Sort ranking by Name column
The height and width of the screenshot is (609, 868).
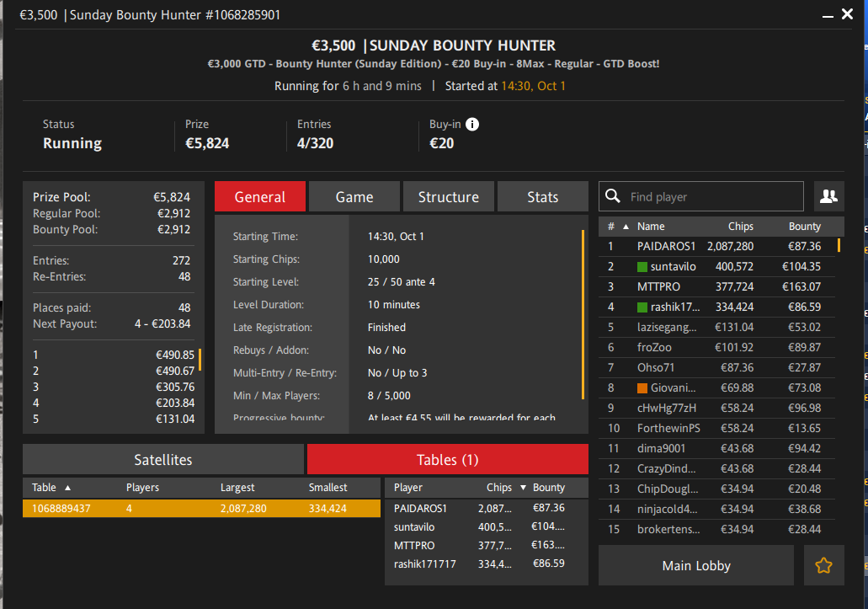(651, 226)
